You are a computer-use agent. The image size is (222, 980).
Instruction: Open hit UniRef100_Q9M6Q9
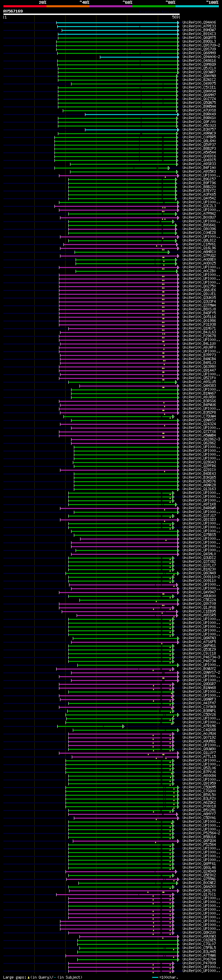point(199,65)
